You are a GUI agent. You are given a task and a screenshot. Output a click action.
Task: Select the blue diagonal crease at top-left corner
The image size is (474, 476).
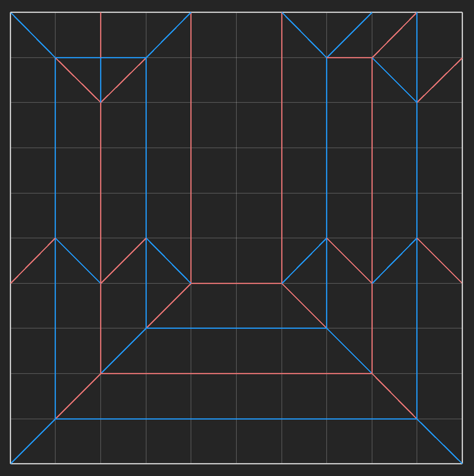tap(33, 35)
